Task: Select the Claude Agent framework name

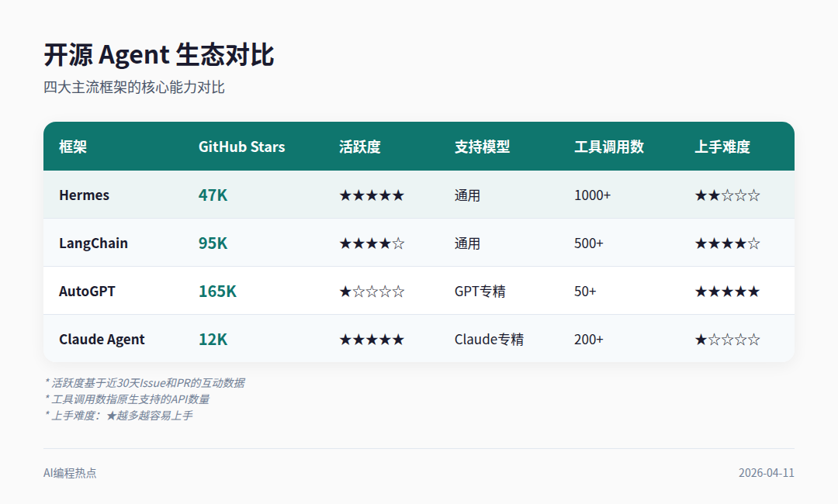Action: pos(102,340)
